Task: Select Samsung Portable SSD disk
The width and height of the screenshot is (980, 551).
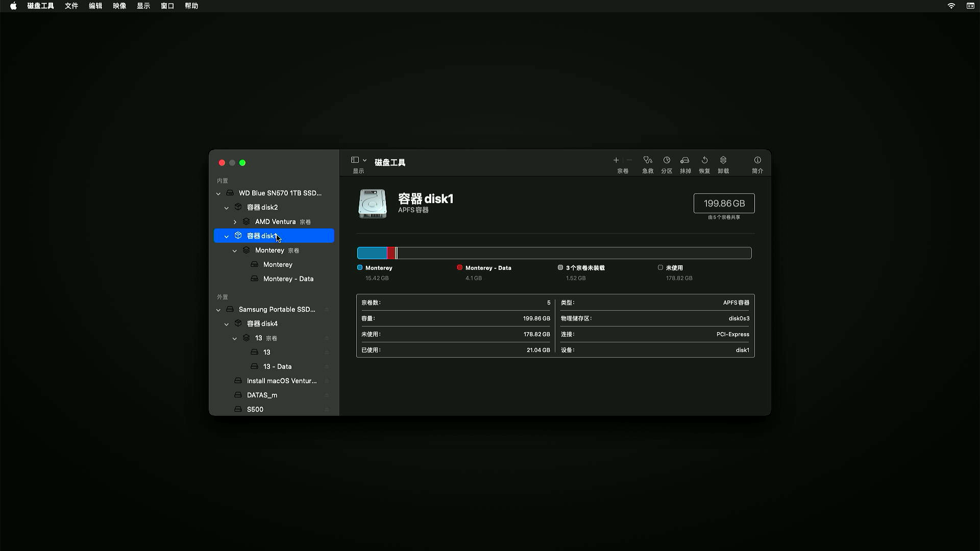Action: tap(274, 310)
